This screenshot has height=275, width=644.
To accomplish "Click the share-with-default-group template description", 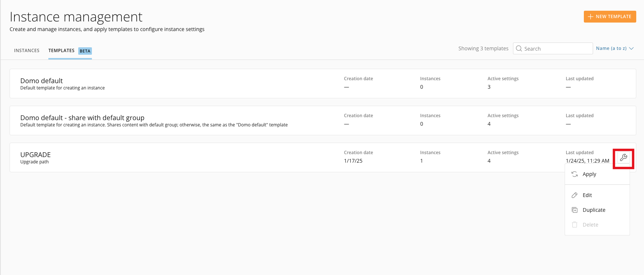I will [154, 125].
